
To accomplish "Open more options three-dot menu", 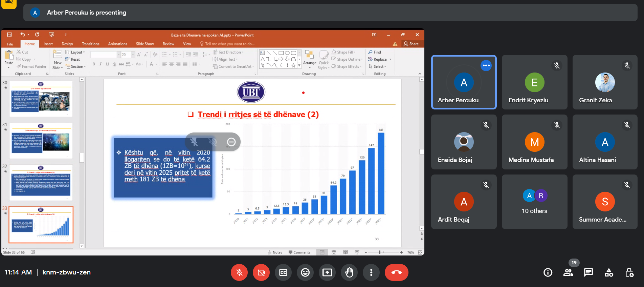I will (371, 272).
